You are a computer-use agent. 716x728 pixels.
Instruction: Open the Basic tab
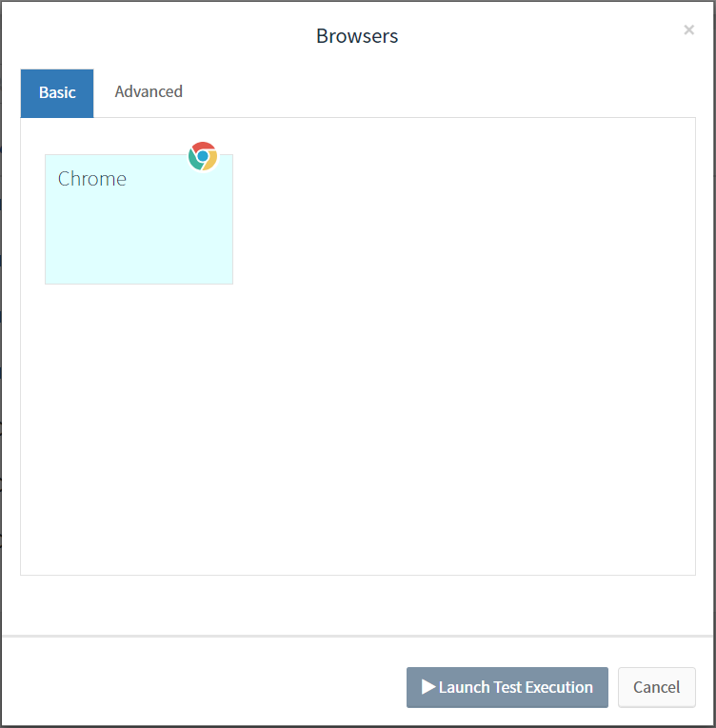click(57, 93)
